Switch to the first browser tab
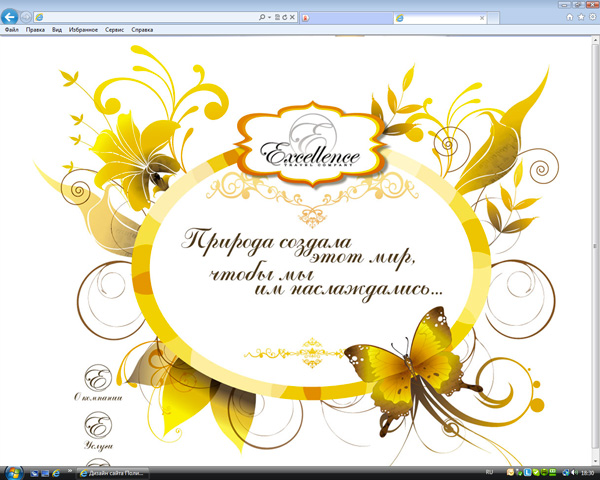600x480 pixels. click(346, 18)
